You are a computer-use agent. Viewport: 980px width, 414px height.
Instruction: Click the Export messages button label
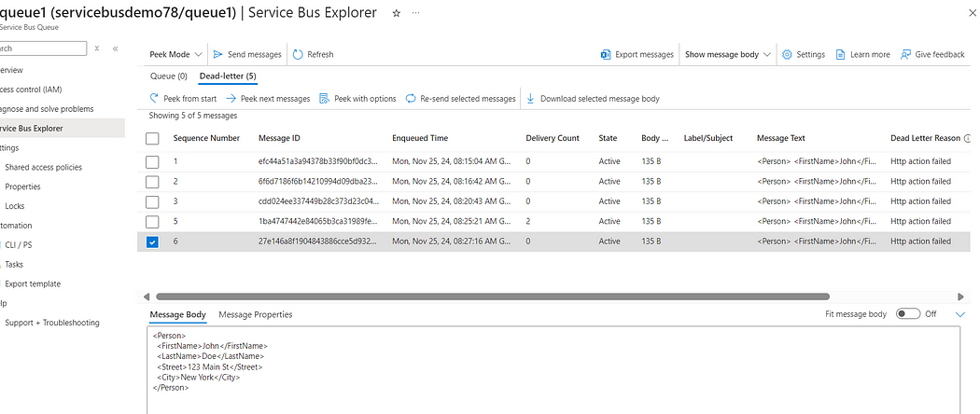(644, 54)
